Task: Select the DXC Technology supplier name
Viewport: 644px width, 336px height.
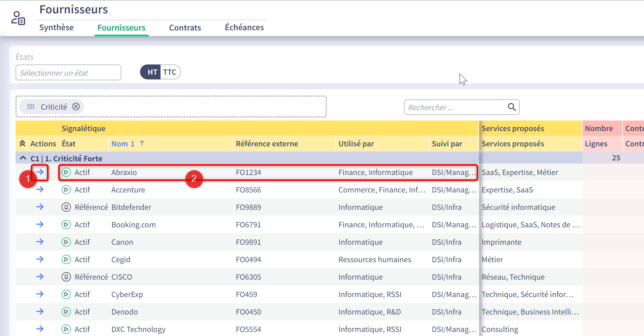Action: (x=138, y=329)
